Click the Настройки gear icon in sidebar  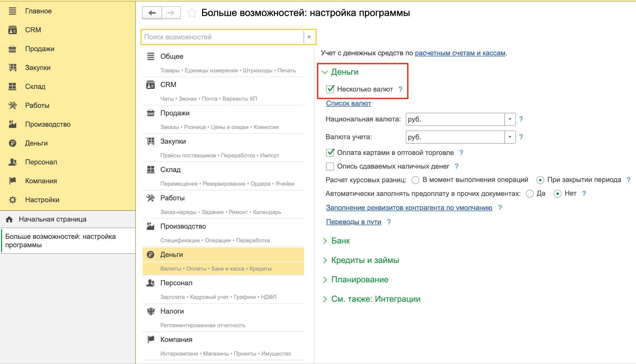12,200
